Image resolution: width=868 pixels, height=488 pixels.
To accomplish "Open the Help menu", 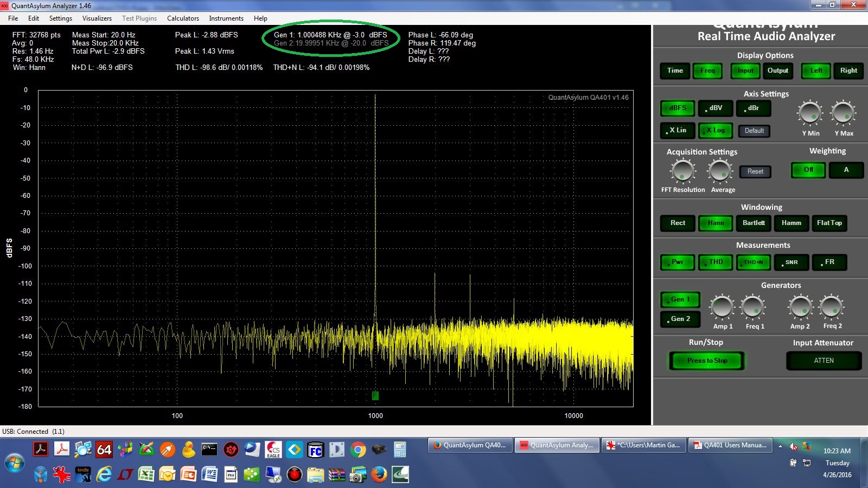I will pyautogui.click(x=260, y=18).
